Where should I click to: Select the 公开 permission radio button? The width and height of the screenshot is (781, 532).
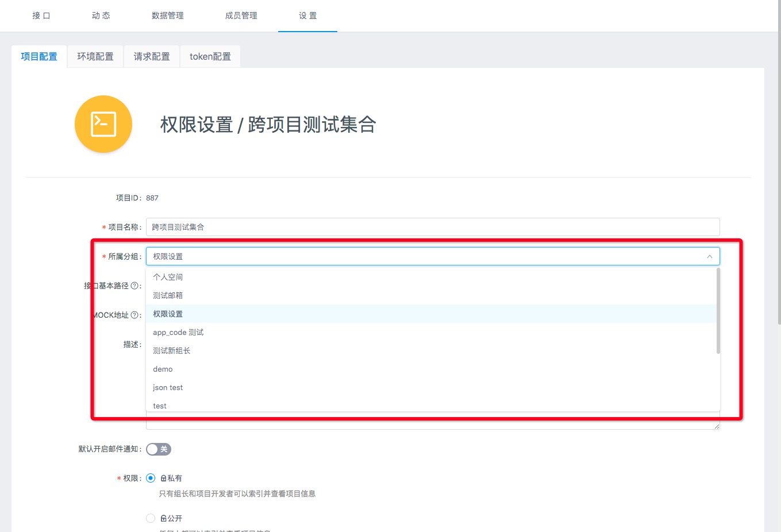tap(151, 518)
